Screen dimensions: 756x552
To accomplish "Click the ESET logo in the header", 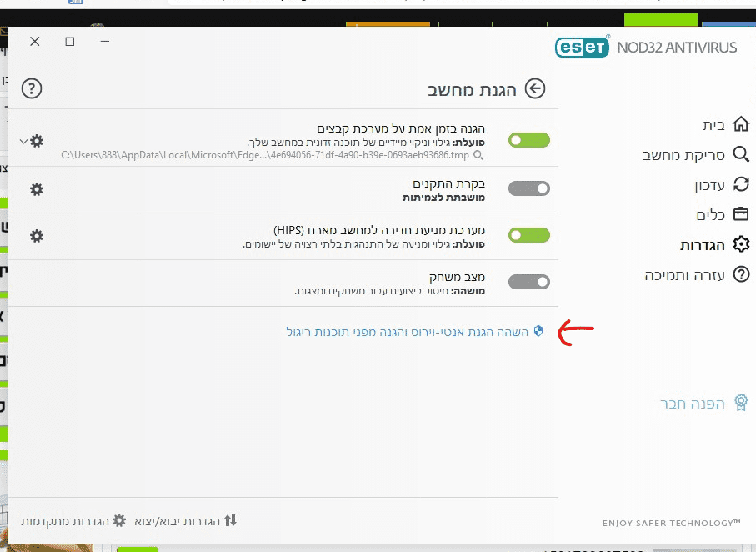I will (582, 48).
